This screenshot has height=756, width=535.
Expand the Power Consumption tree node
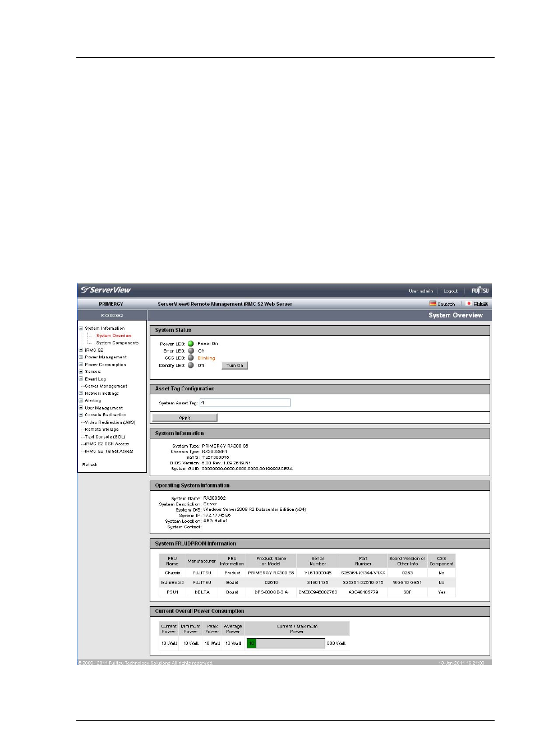81,365
